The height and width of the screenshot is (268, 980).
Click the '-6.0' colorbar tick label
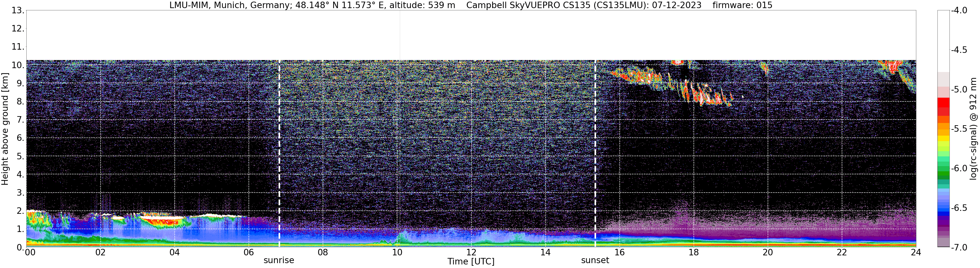pyautogui.click(x=959, y=168)
